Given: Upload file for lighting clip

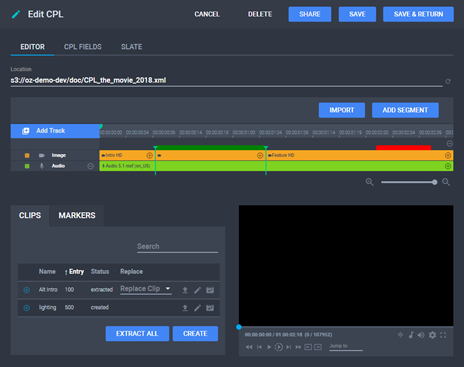Looking at the screenshot, I should 185,308.
